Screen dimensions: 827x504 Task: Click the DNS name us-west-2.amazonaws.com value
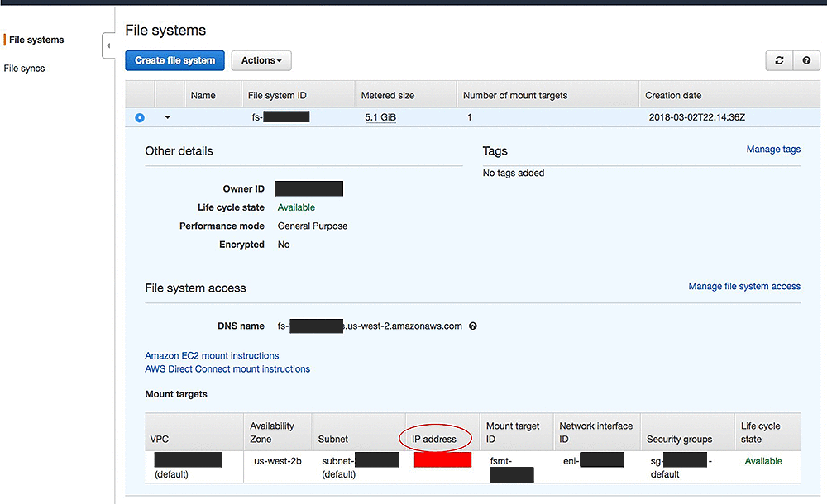point(370,326)
